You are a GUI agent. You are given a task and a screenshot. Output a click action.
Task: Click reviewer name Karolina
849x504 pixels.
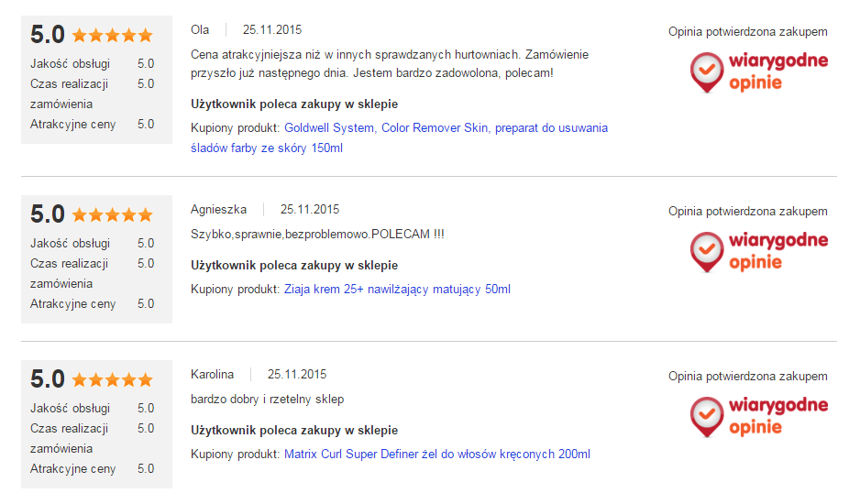coord(212,375)
